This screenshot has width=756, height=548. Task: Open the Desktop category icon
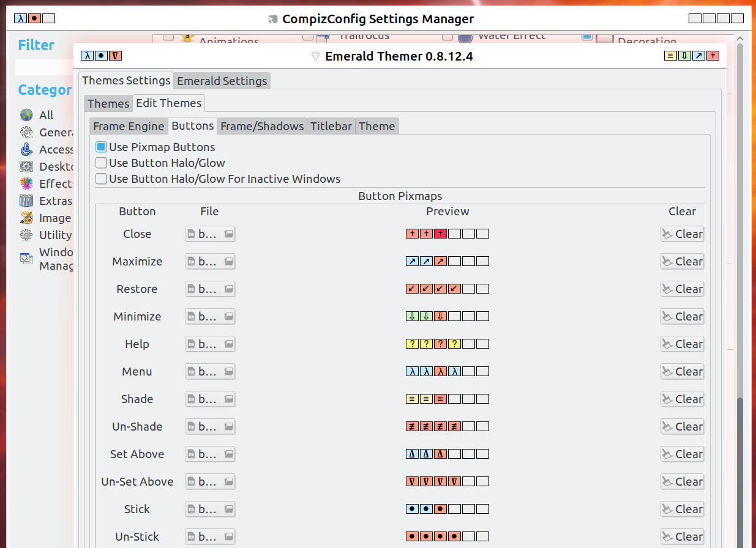coord(26,166)
